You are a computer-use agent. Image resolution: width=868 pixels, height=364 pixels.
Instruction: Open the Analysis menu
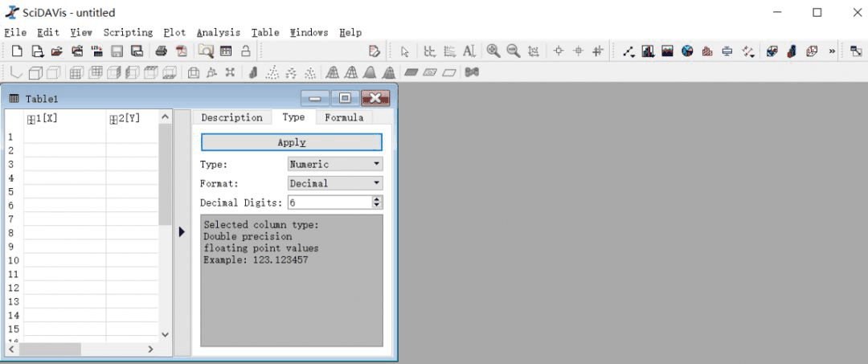[218, 32]
